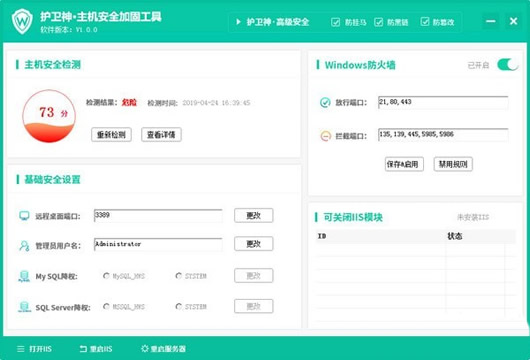Click the 远程桌面端口 monitor icon

pyautogui.click(x=24, y=216)
